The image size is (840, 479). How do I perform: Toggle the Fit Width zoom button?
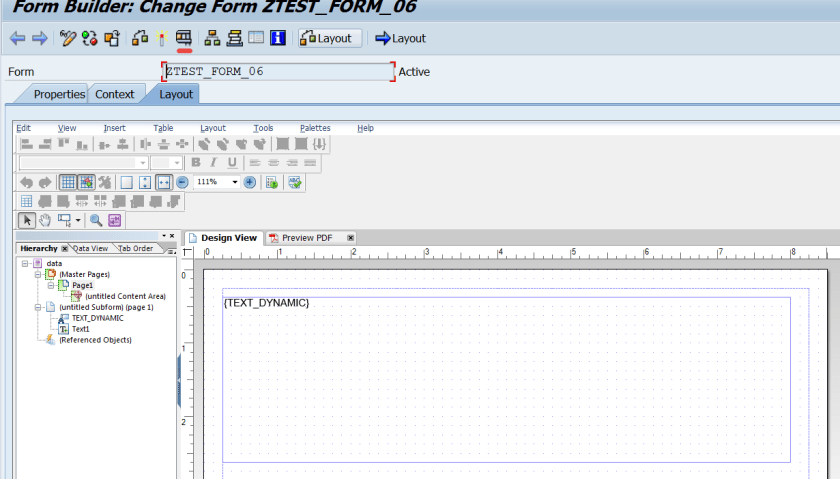click(x=163, y=182)
